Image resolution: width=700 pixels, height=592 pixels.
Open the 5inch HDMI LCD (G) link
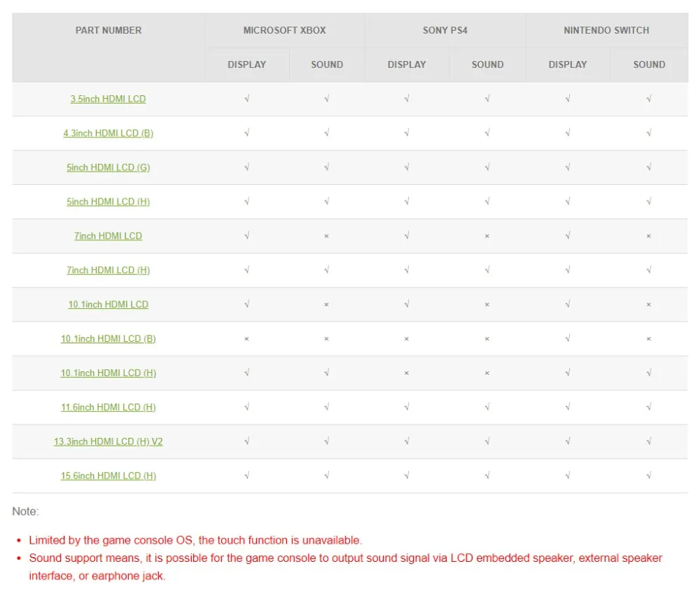108,167
